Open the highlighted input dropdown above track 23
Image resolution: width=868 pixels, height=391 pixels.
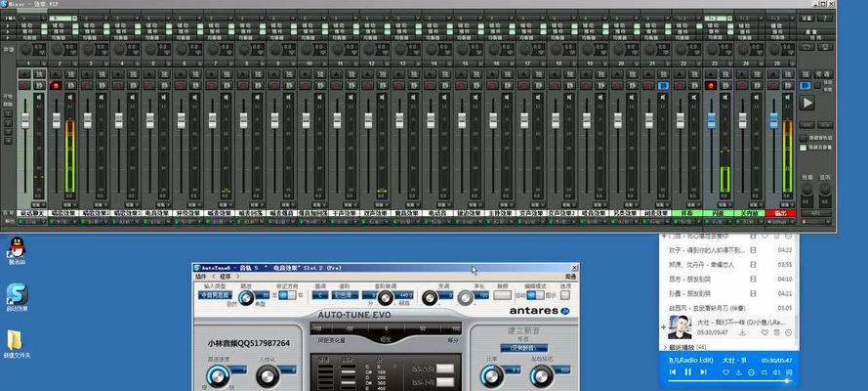tap(716, 19)
